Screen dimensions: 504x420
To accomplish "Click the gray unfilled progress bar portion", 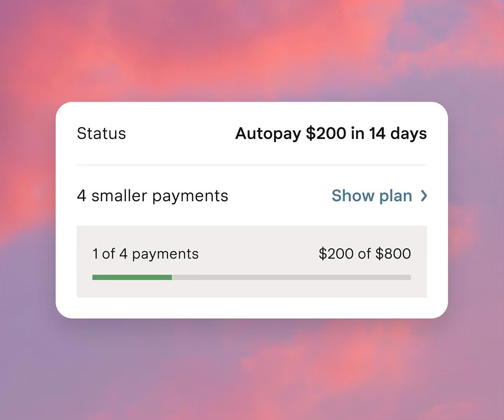I will [x=291, y=277].
